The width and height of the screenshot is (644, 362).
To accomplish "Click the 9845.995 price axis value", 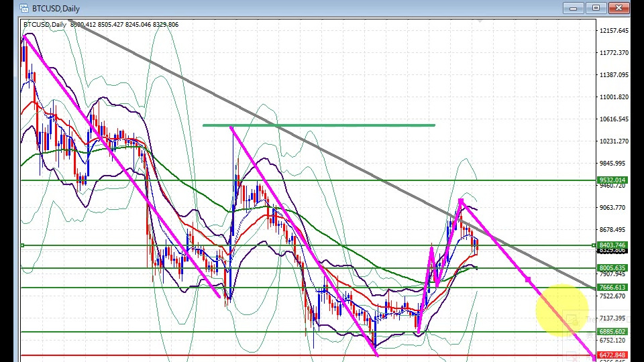I will coord(612,164).
